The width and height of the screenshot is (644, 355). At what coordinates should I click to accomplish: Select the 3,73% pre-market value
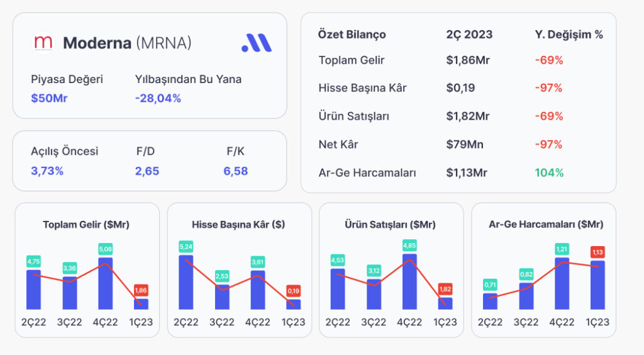47,171
